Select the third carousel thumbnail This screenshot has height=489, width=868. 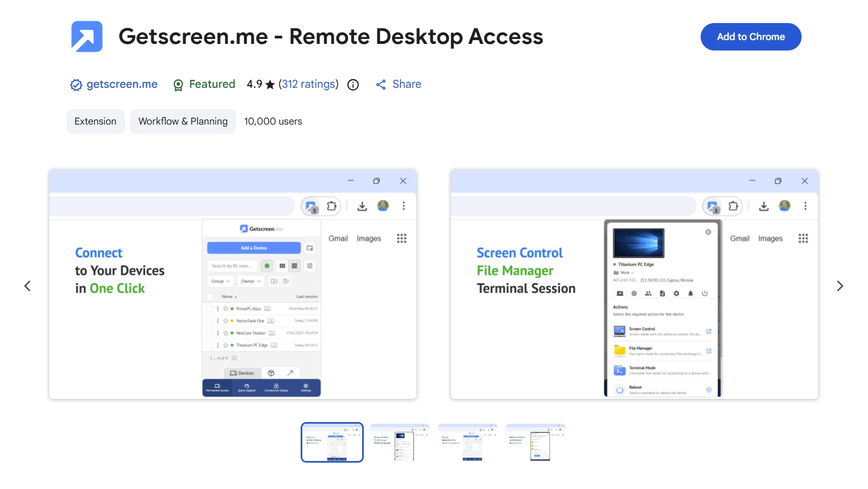(467, 442)
